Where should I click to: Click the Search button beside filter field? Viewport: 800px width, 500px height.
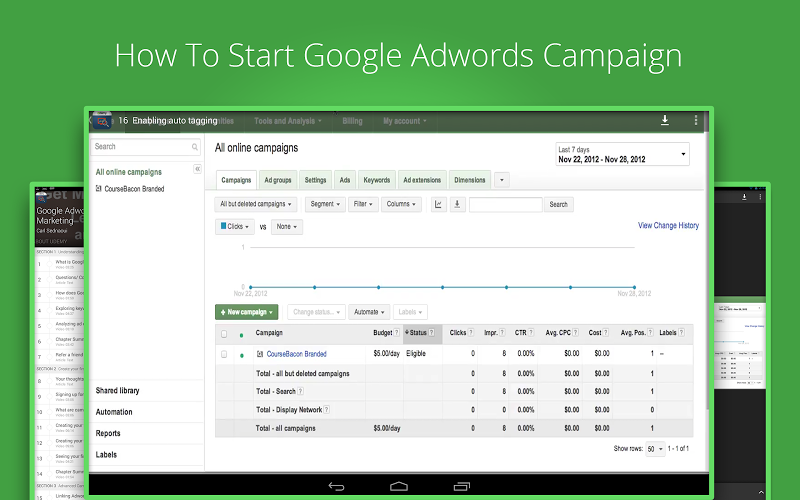pyautogui.click(x=558, y=205)
